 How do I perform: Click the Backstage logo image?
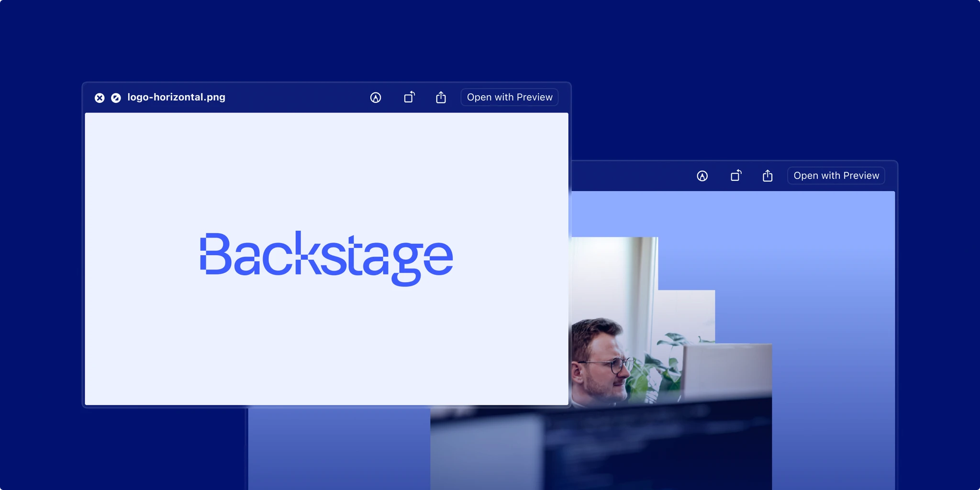326,258
